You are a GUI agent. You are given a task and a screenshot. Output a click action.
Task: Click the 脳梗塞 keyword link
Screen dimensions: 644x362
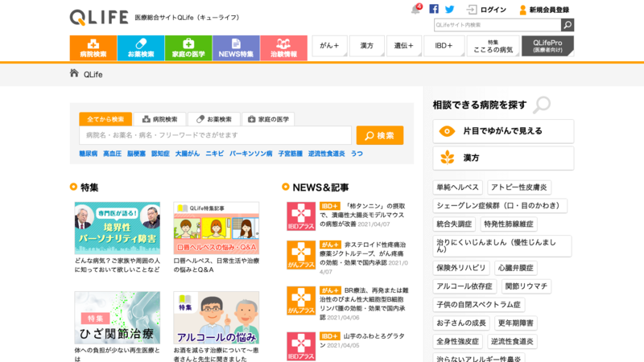pos(136,154)
